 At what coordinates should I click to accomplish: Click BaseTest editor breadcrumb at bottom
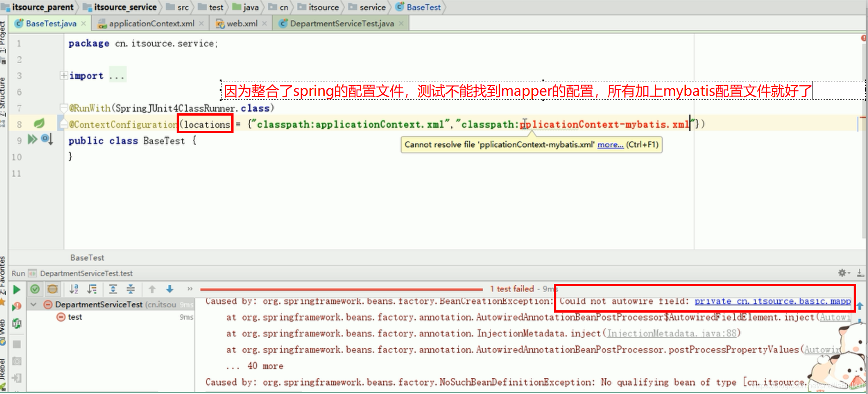pos(87,258)
